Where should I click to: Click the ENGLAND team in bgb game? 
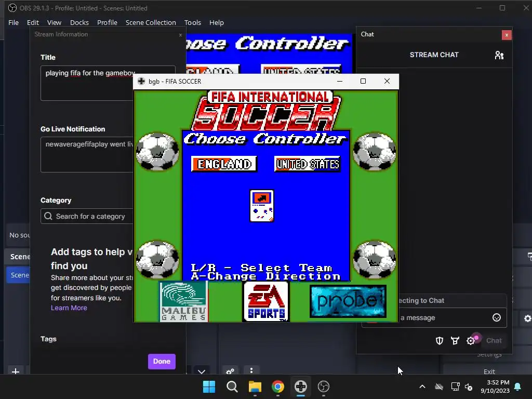(x=224, y=164)
